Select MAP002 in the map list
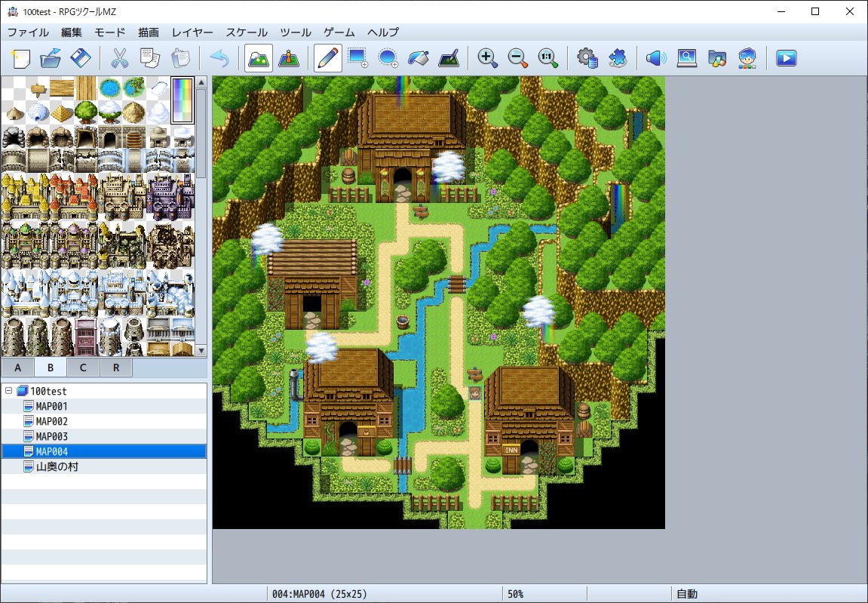Viewport: 868px width, 603px height. (51, 421)
